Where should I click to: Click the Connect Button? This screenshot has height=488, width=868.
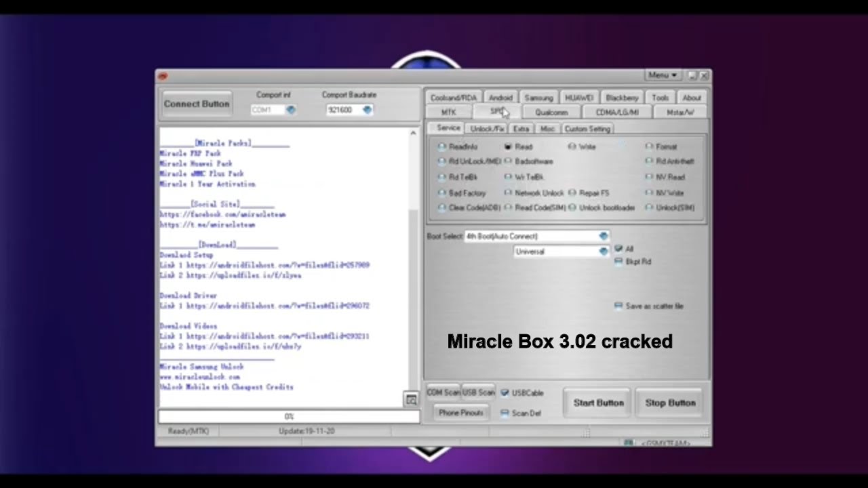pos(197,104)
